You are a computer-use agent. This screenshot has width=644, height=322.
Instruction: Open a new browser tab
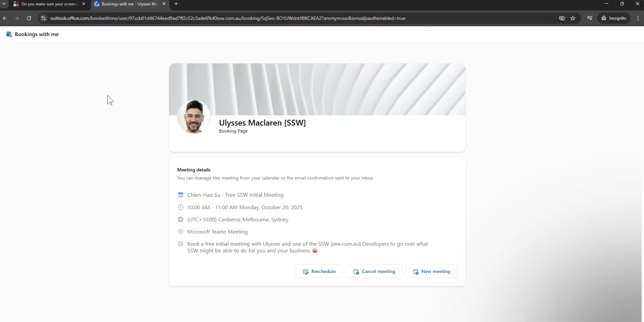[176, 4]
